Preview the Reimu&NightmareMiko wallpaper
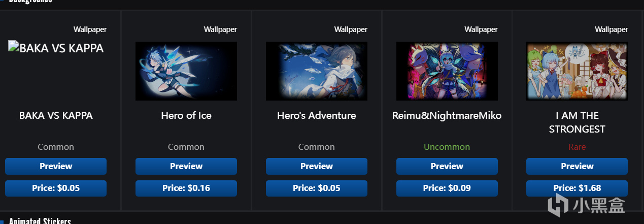The width and height of the screenshot is (644, 224). (447, 166)
